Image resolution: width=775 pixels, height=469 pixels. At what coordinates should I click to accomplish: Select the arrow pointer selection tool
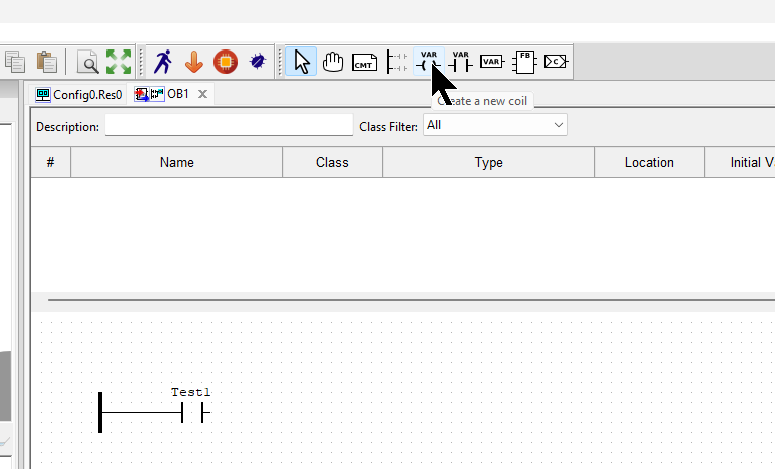click(302, 62)
